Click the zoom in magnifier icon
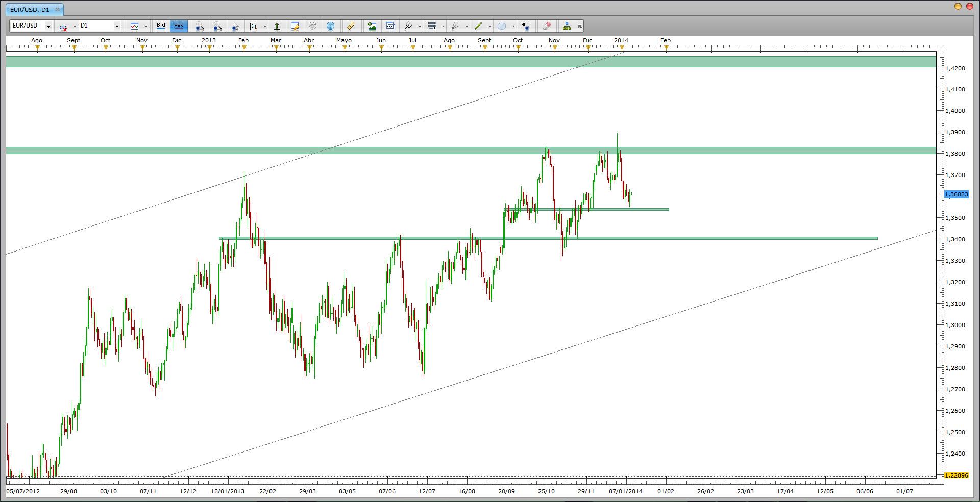Image resolution: width=980 pixels, height=502 pixels. (200, 26)
